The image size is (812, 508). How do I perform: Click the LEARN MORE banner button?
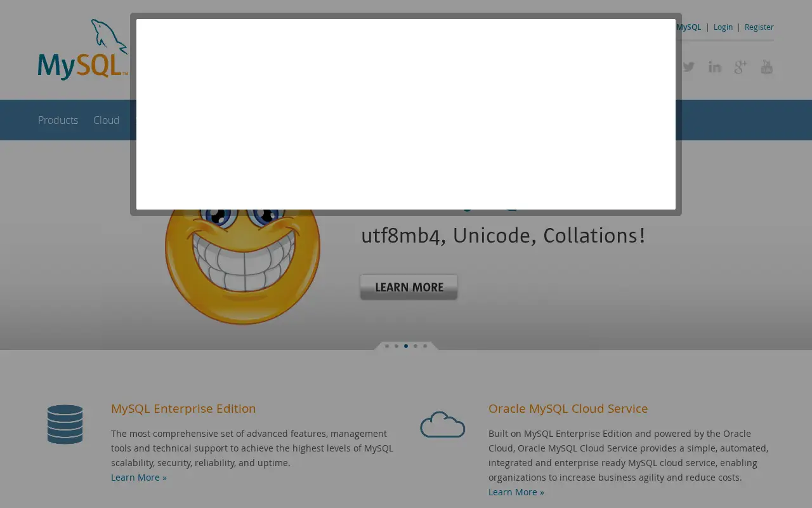pos(409,287)
